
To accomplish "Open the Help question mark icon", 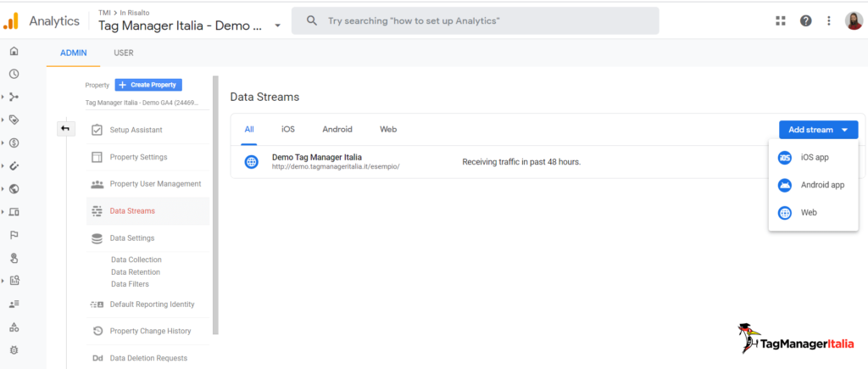I will 806,20.
